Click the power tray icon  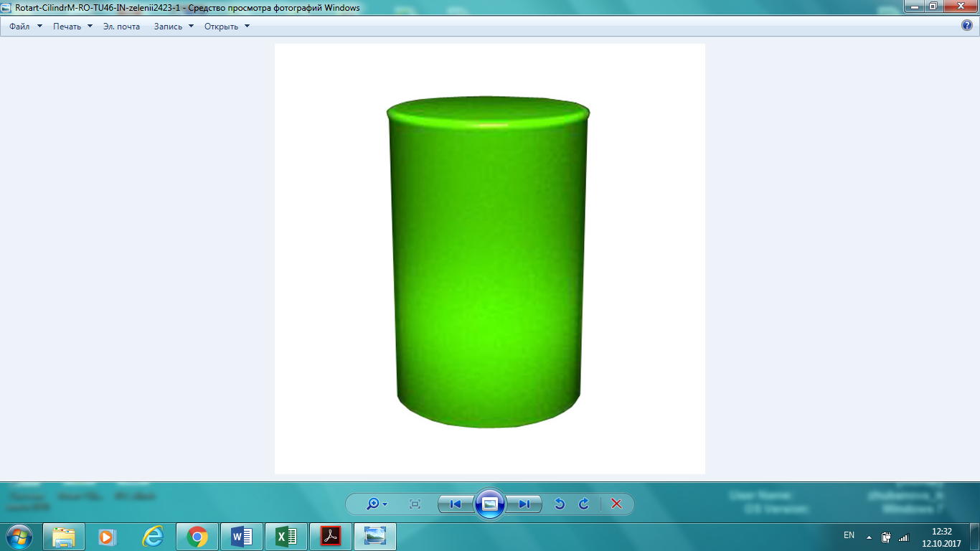[887, 537]
